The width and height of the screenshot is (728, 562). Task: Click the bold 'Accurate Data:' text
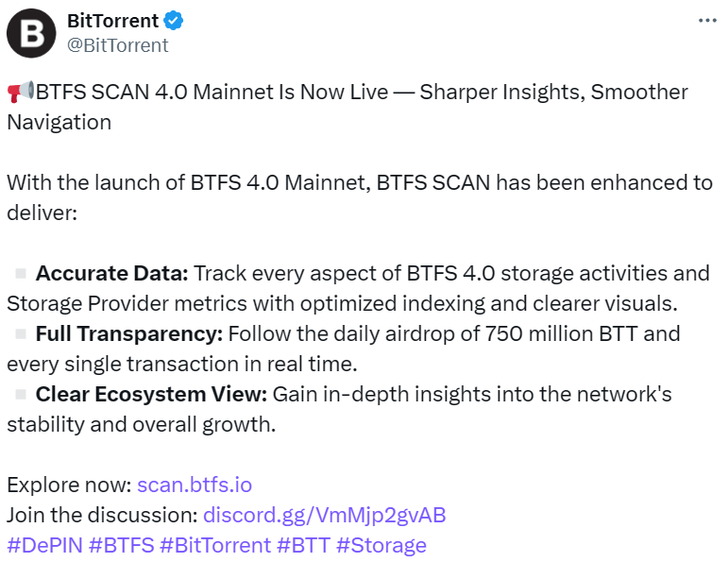tap(112, 274)
